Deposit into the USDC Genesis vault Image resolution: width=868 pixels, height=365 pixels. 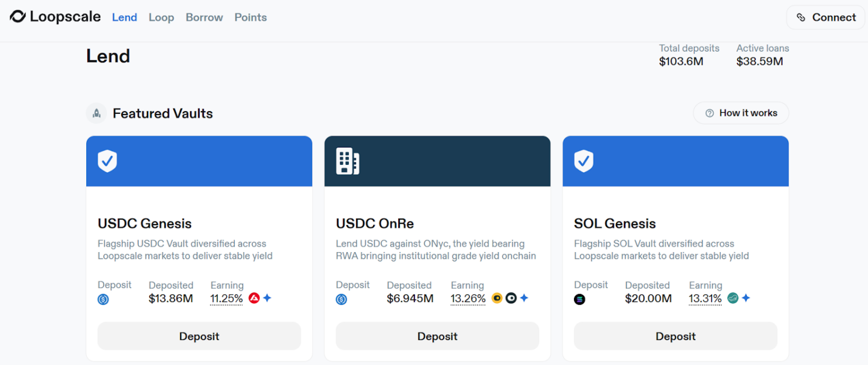[199, 336]
